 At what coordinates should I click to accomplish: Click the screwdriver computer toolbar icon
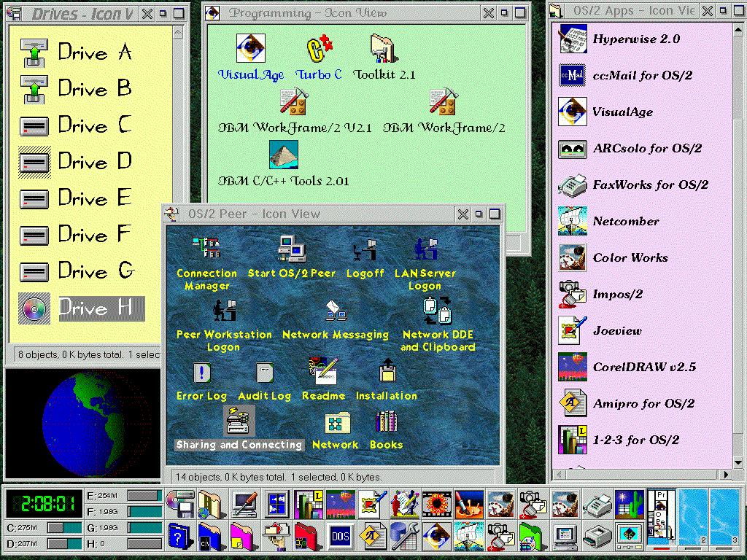pyautogui.click(x=244, y=505)
